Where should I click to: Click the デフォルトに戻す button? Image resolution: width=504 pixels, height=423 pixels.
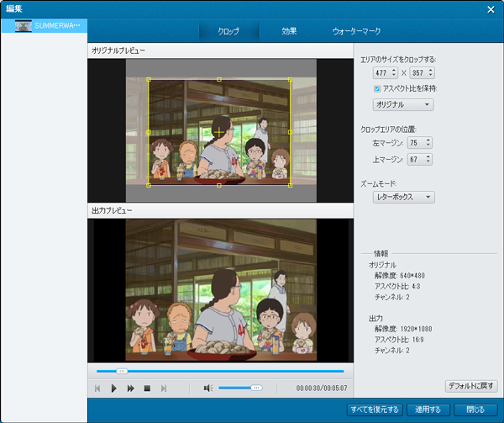tap(471, 385)
